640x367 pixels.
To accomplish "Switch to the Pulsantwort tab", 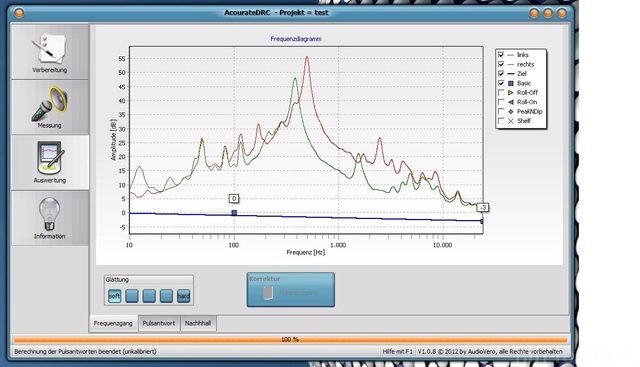I will pyautogui.click(x=159, y=323).
